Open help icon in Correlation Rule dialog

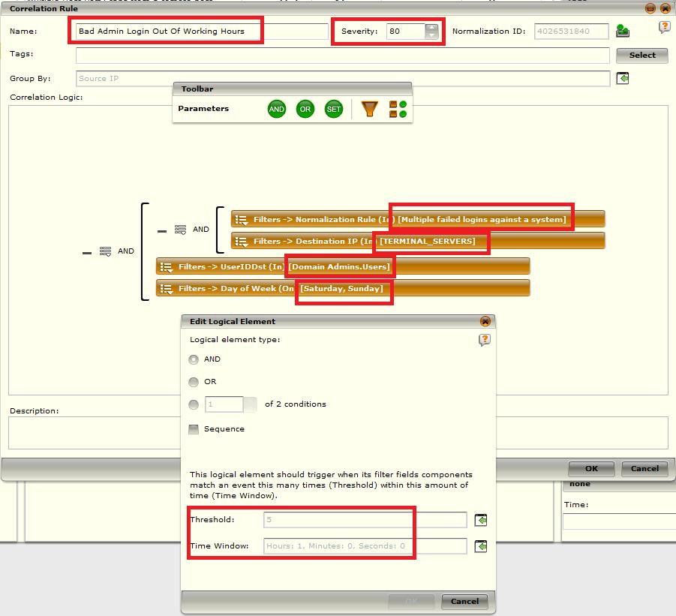(664, 27)
